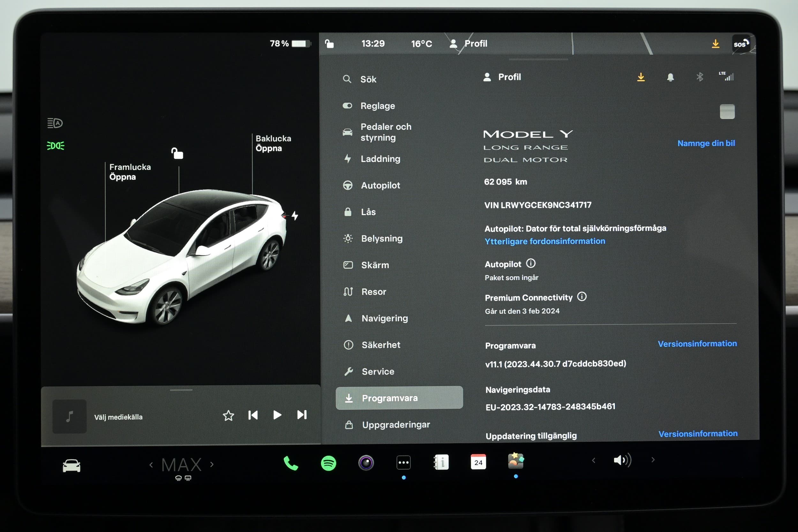
Task: Tap the volume speaker icon
Action: tap(622, 461)
